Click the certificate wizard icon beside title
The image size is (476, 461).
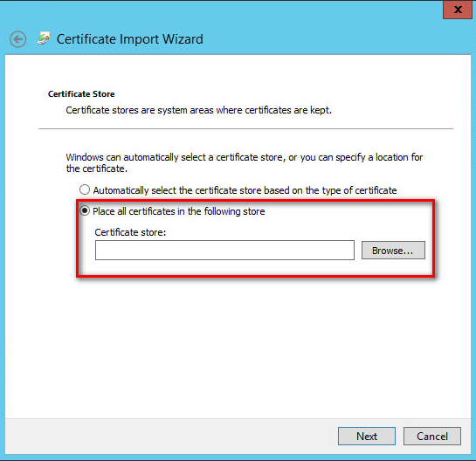point(44,38)
